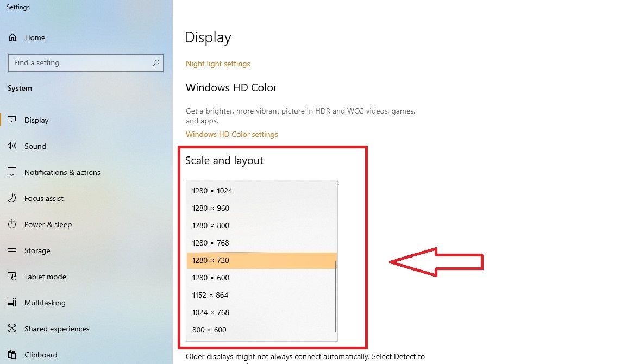Select 1280 × 960 resolution
627x364 pixels.
(261, 208)
